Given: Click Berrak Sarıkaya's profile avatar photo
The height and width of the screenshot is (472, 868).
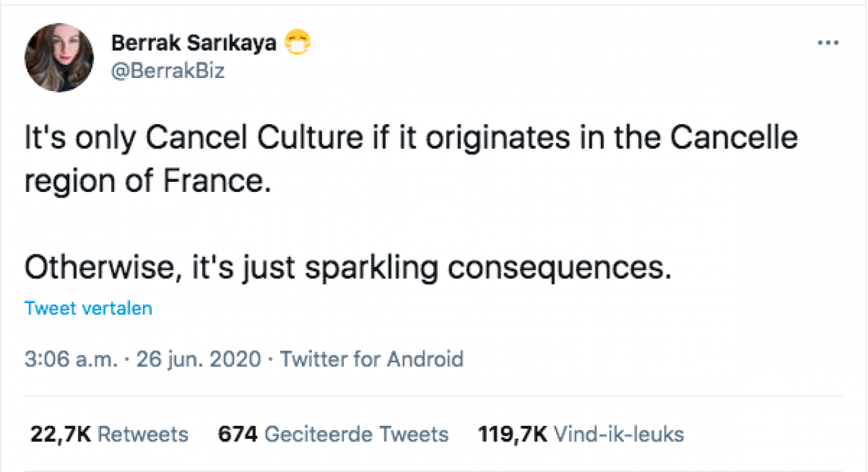Looking at the screenshot, I should [x=59, y=58].
